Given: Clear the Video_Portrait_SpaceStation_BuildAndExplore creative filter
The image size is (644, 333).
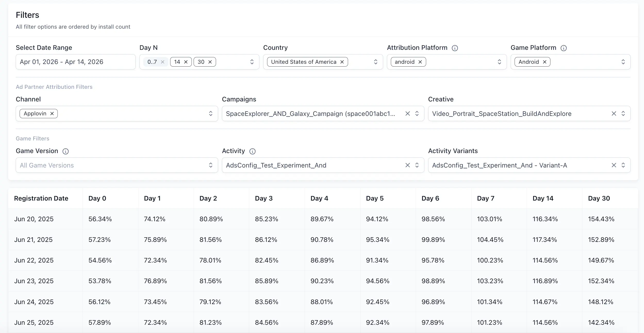Looking at the screenshot, I should pos(614,114).
